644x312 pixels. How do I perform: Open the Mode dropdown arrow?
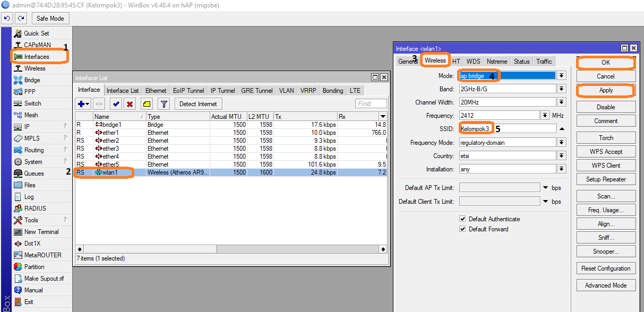click(562, 76)
